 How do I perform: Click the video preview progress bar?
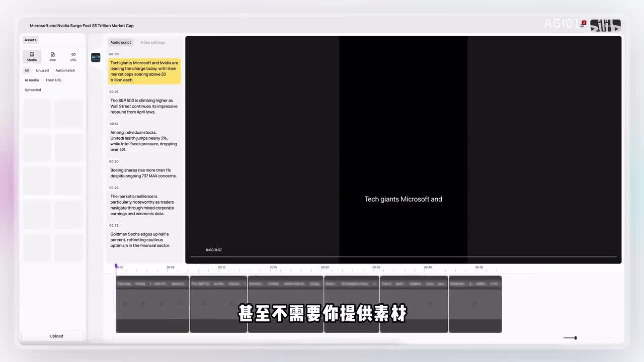coord(403,256)
